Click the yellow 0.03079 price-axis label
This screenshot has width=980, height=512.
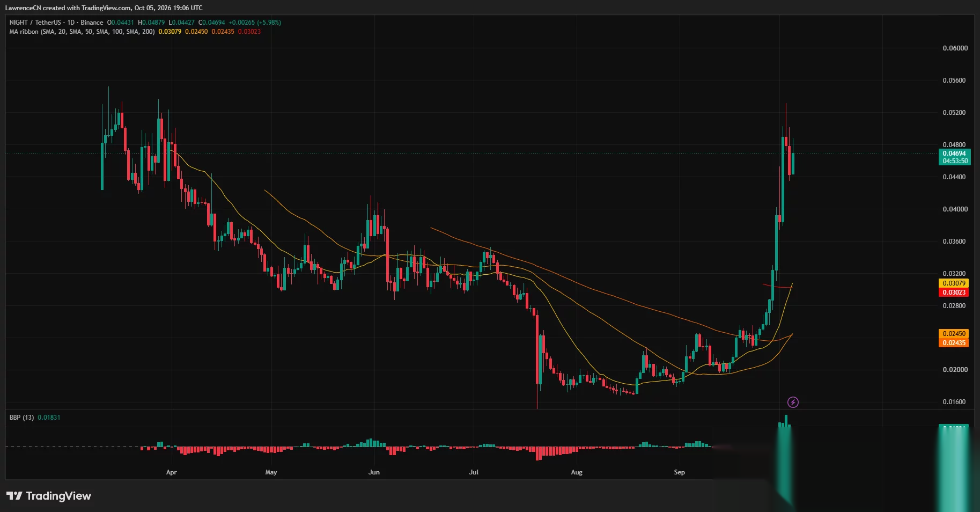click(954, 283)
